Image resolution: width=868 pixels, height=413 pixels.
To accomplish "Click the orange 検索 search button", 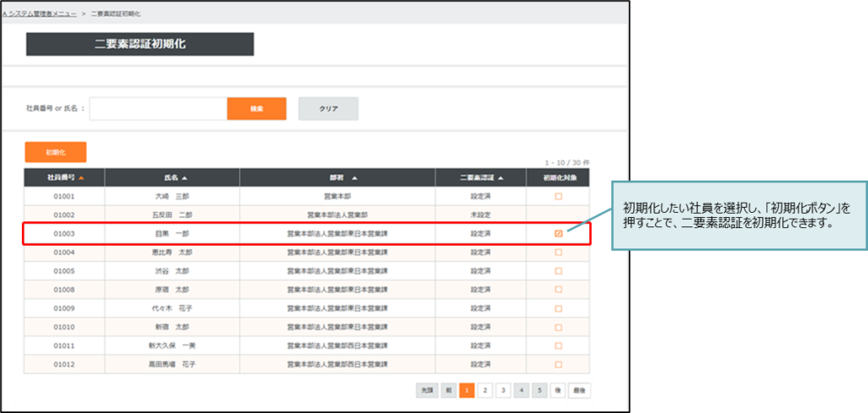I will pos(256,109).
